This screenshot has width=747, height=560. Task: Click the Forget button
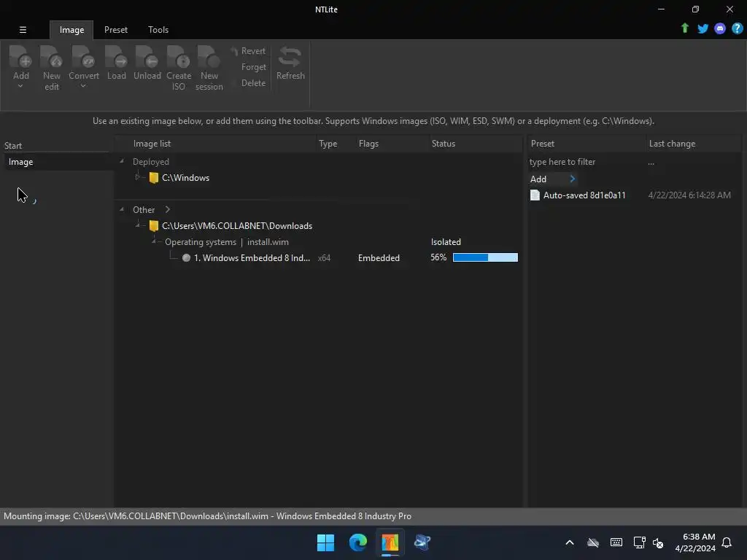coord(253,67)
